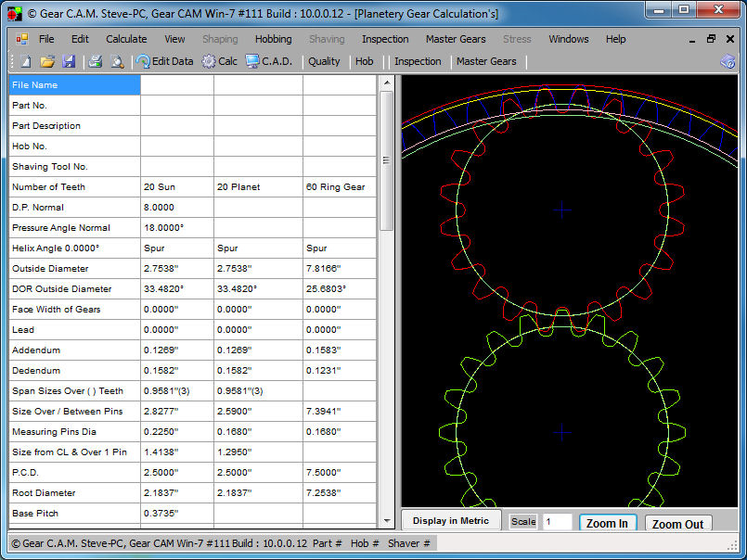Open file using the folder icon
This screenshot has height=560, width=747.
(x=47, y=61)
